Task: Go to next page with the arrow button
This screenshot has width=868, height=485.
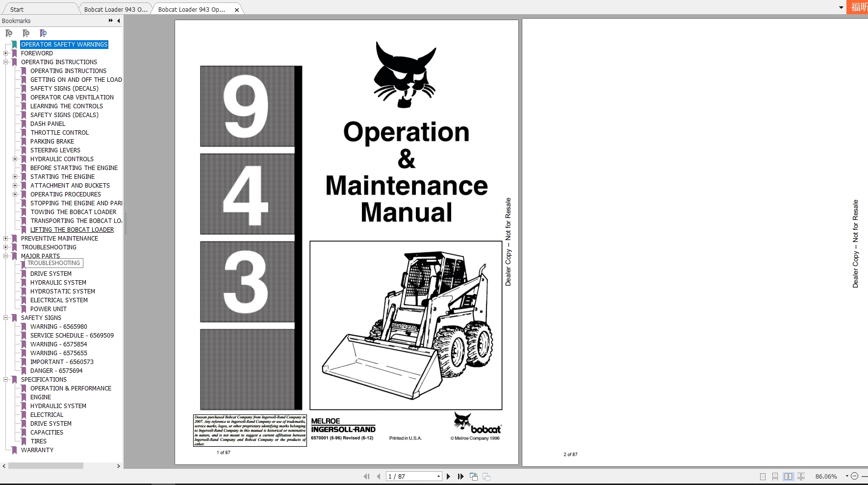Action: (x=448, y=476)
